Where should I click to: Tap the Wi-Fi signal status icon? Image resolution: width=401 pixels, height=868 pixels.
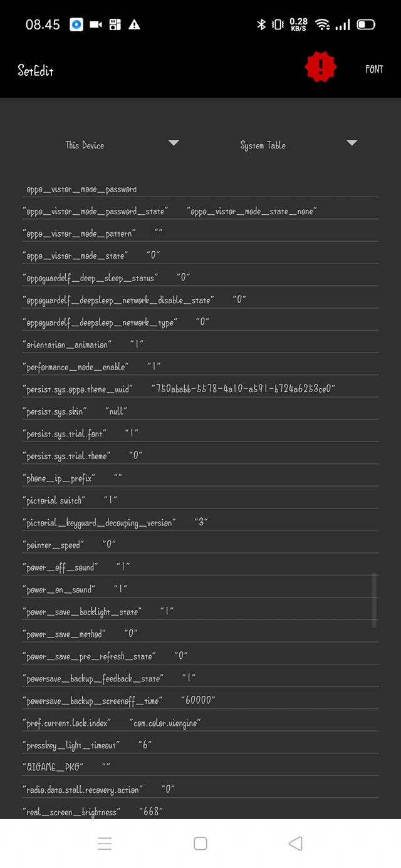click(323, 24)
